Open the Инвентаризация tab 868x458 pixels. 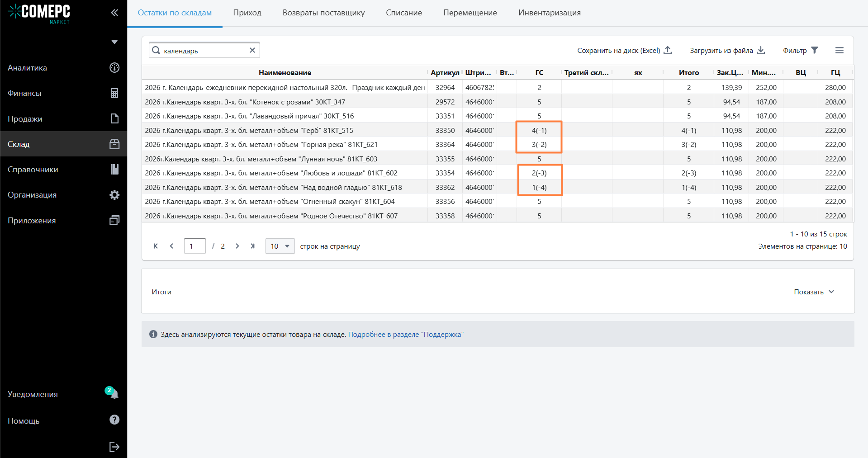click(x=549, y=13)
